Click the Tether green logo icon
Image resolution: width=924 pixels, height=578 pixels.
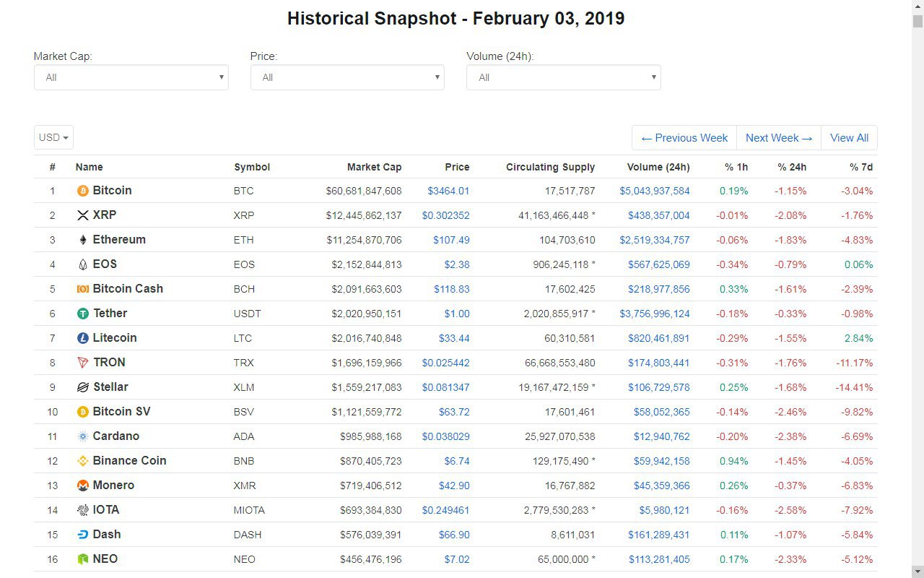[83, 314]
